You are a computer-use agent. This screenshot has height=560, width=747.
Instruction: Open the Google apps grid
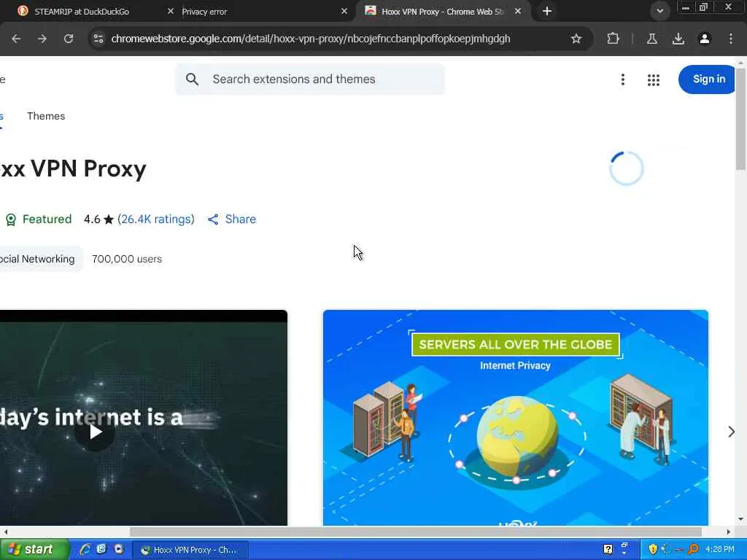click(654, 79)
